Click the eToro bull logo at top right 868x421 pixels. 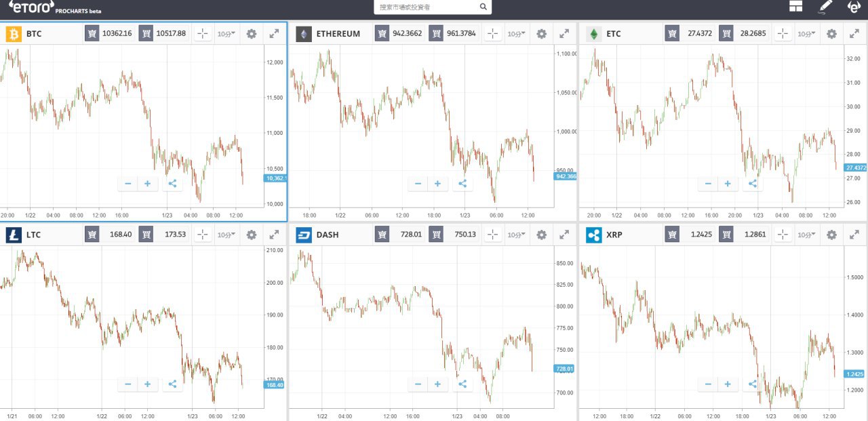coord(854,7)
